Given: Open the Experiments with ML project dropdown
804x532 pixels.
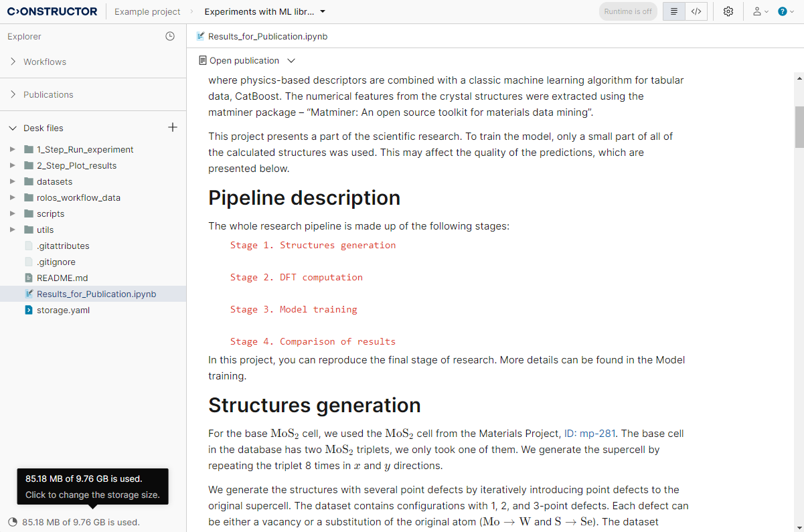Looking at the screenshot, I should [265, 11].
